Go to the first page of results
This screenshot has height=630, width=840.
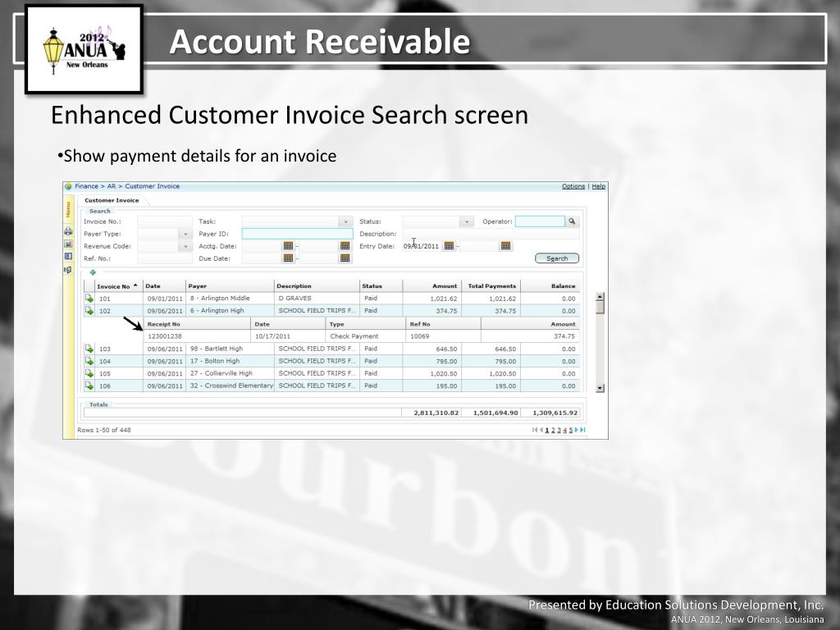(535, 430)
